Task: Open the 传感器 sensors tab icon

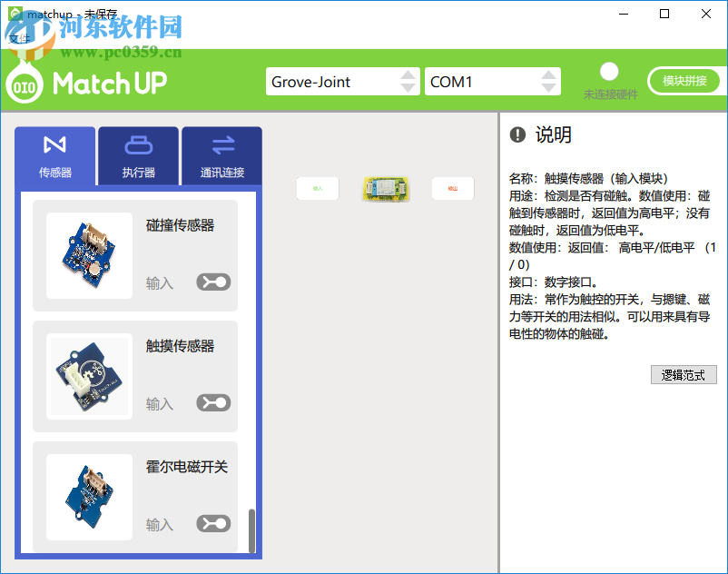Action: pos(54,145)
